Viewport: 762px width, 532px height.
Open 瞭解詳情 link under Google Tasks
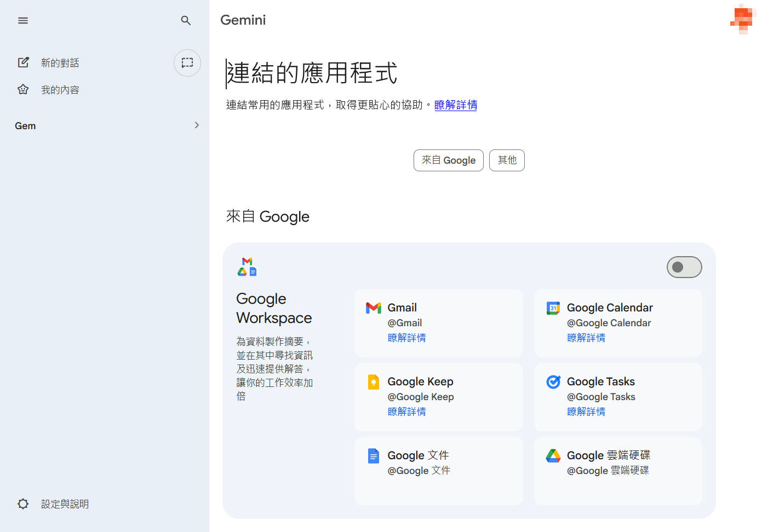point(586,412)
